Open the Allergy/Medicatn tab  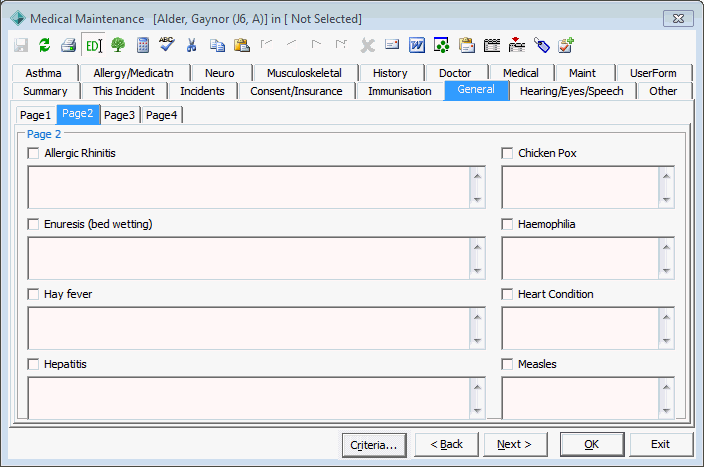(133, 73)
